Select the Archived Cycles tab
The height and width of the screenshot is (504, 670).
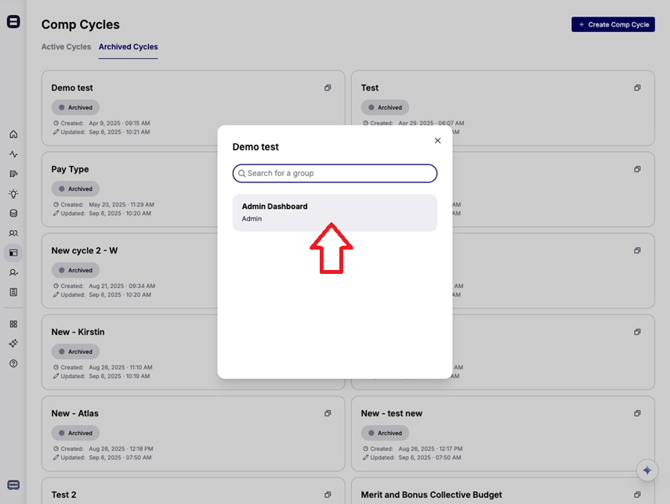click(128, 47)
